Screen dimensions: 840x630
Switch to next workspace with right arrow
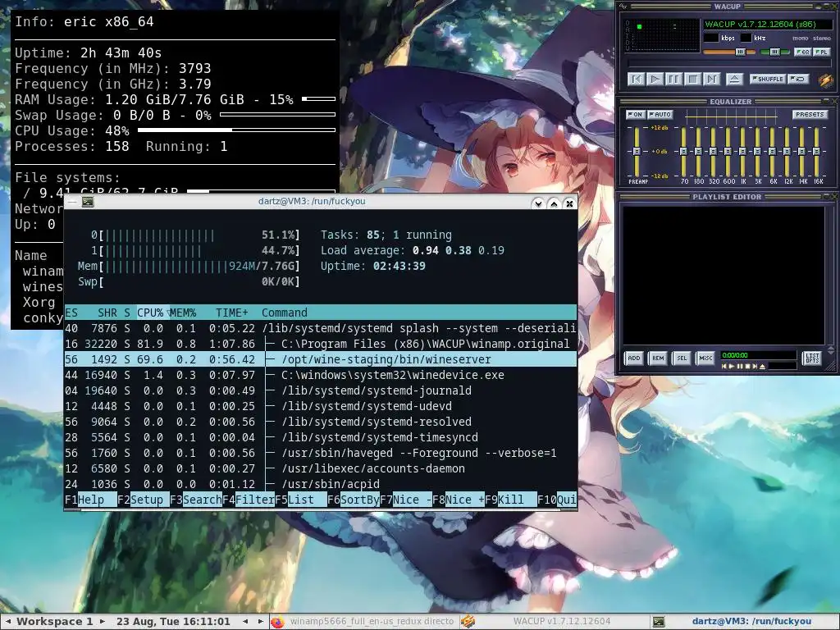pyautogui.click(x=103, y=622)
